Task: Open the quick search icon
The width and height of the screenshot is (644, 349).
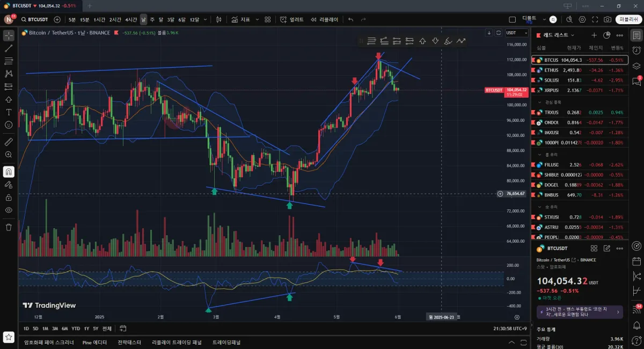Action: click(x=568, y=19)
